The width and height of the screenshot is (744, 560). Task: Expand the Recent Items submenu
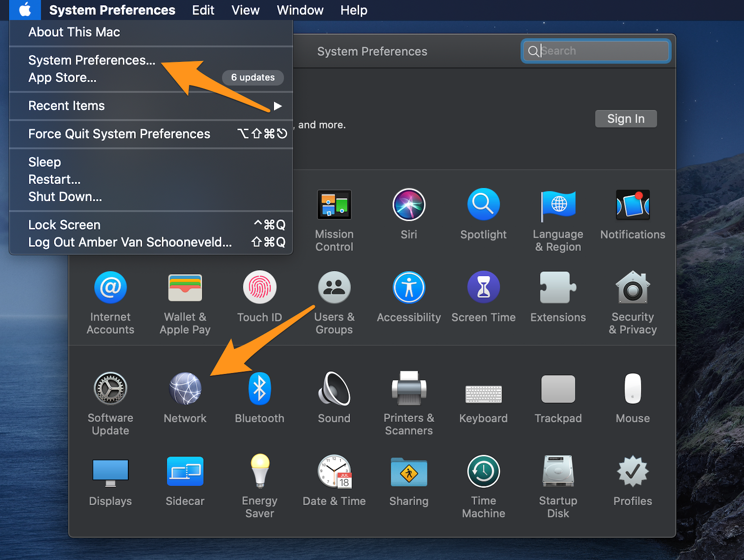tap(151, 106)
